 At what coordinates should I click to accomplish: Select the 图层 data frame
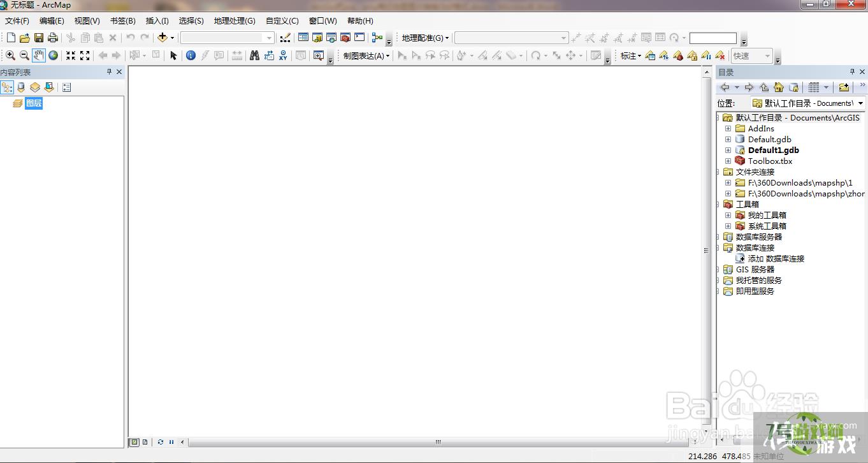[x=34, y=103]
